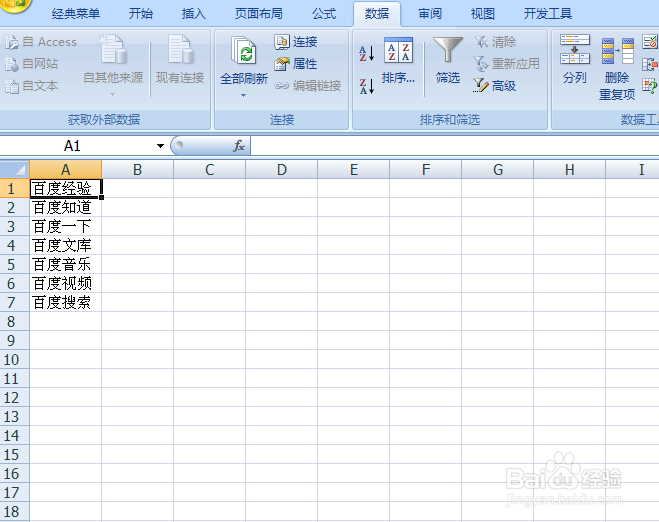Viewport: 659px width, 522px height.
Task: Select column C header
Action: [x=210, y=170]
